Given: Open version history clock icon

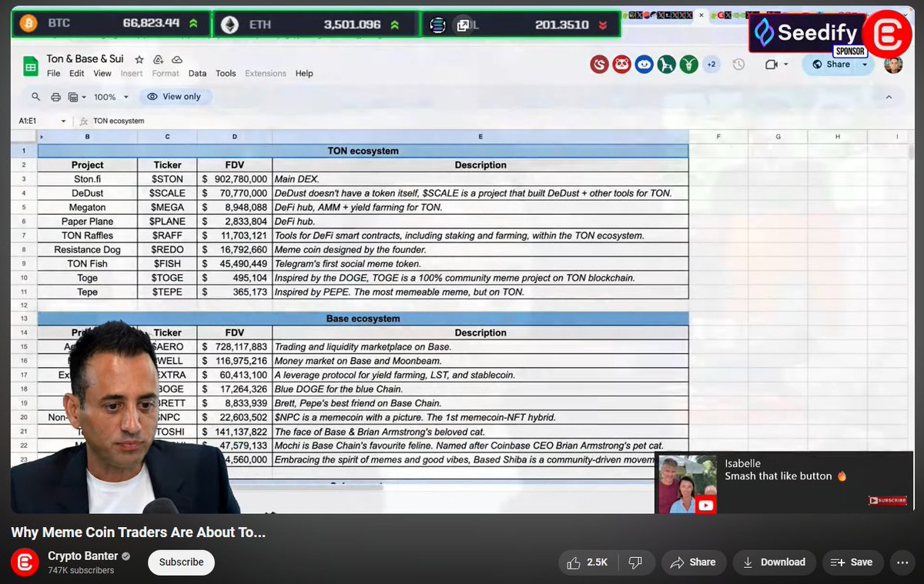Looking at the screenshot, I should [x=738, y=65].
